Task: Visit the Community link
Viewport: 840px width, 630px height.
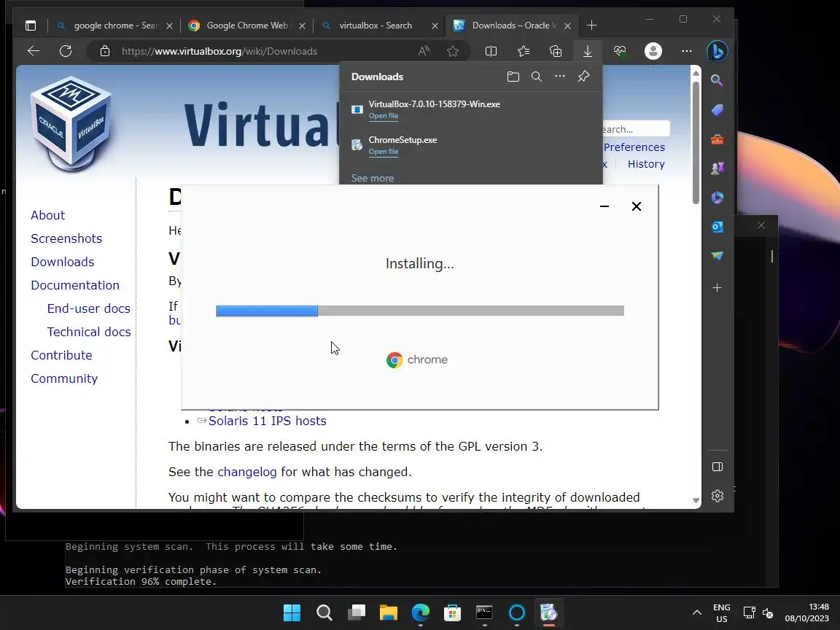Action: click(63, 378)
